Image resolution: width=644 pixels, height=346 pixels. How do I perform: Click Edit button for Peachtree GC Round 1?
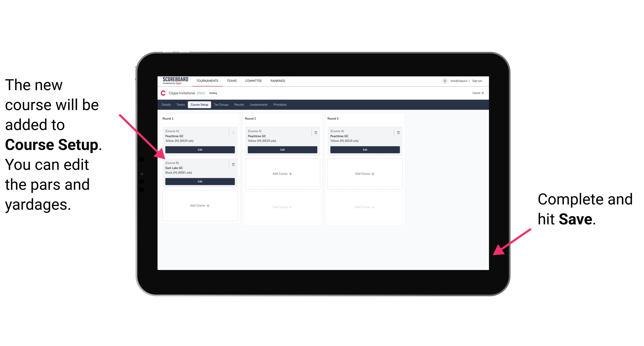[200, 150]
